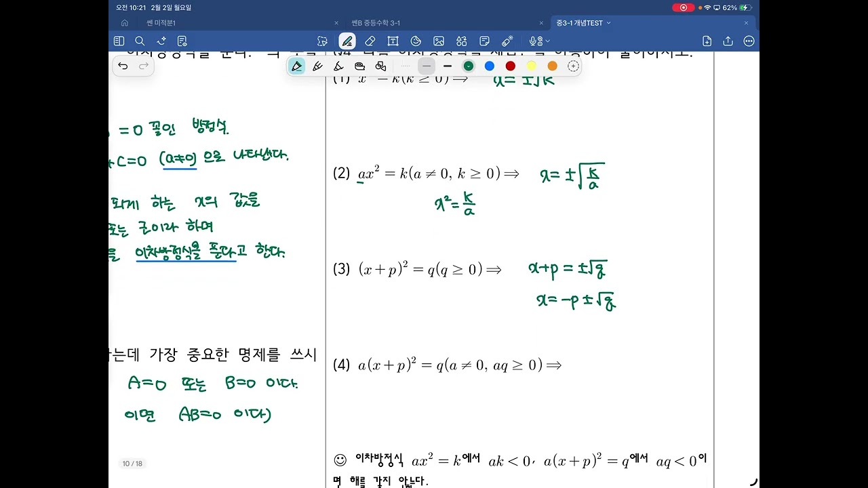This screenshot has height=488, width=868.
Task: Choose the shape-pen option in the pen bar
Action: [x=380, y=66]
